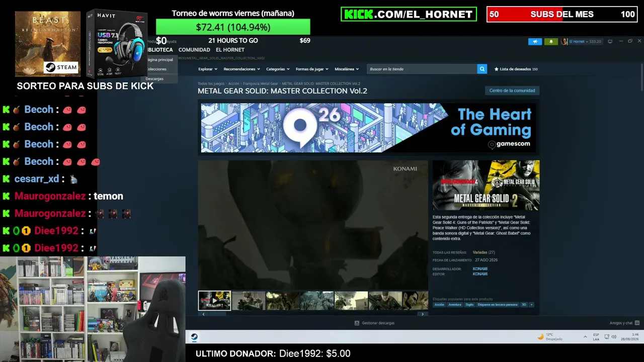Select the Acción tag

[439, 305]
